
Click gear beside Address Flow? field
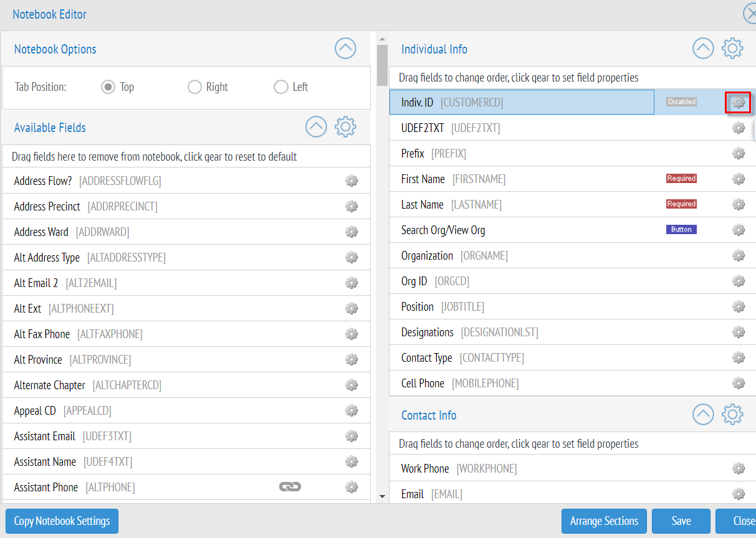click(x=352, y=181)
